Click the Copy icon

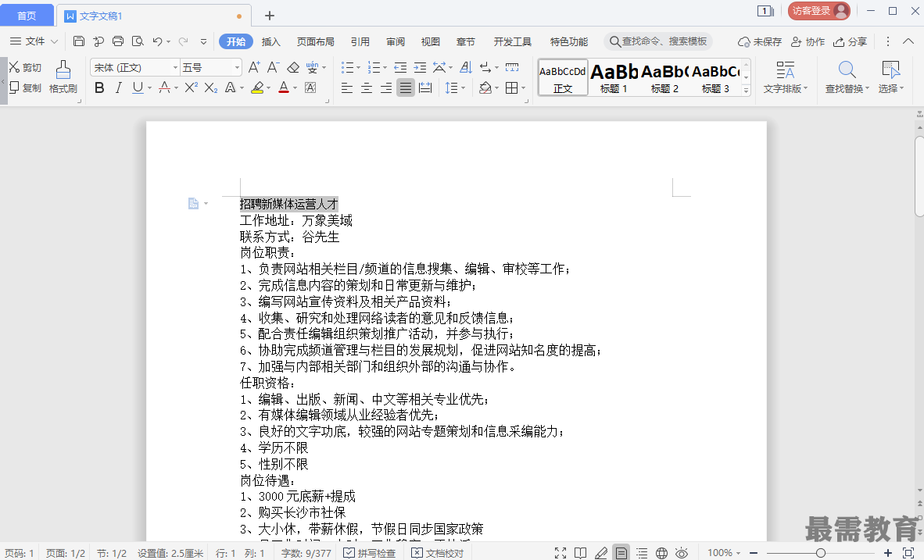[x=14, y=87]
